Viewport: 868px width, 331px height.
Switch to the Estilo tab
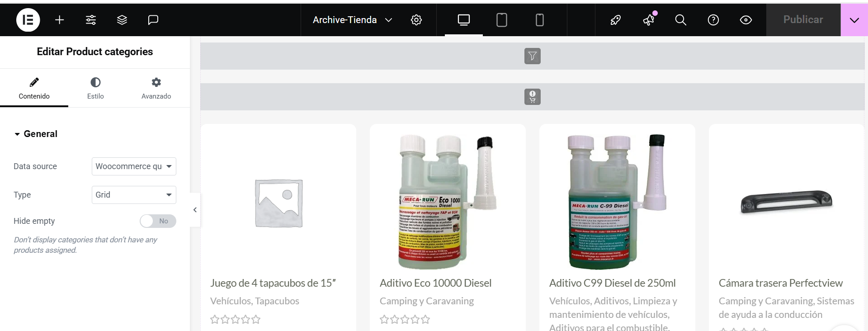tap(95, 88)
